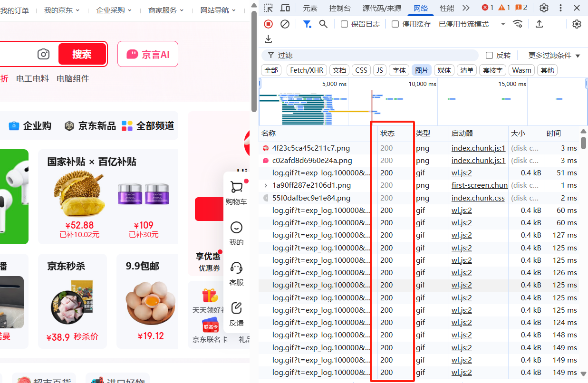Focus the 过滤 filter input field

click(369, 56)
